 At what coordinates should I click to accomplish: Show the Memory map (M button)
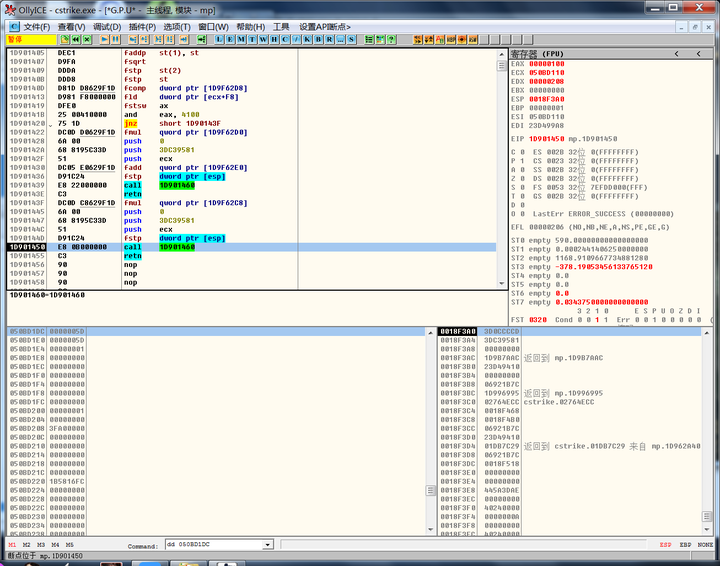pos(242,39)
